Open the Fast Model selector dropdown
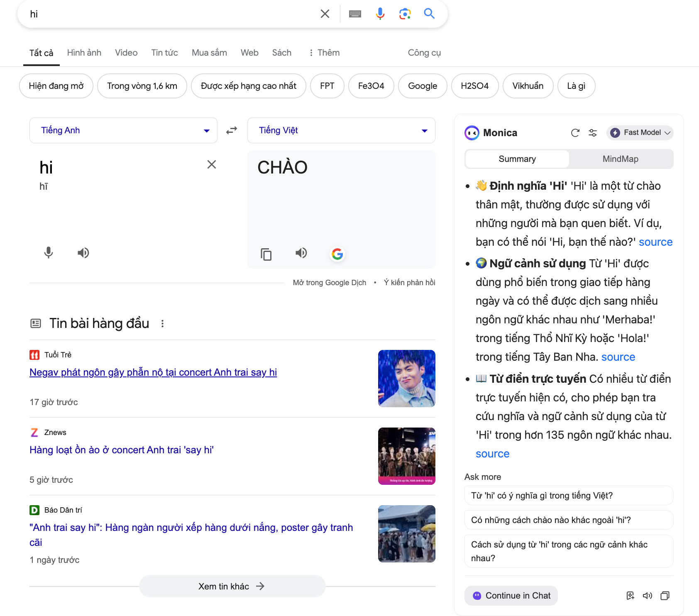The height and width of the screenshot is (616, 699). [640, 132]
